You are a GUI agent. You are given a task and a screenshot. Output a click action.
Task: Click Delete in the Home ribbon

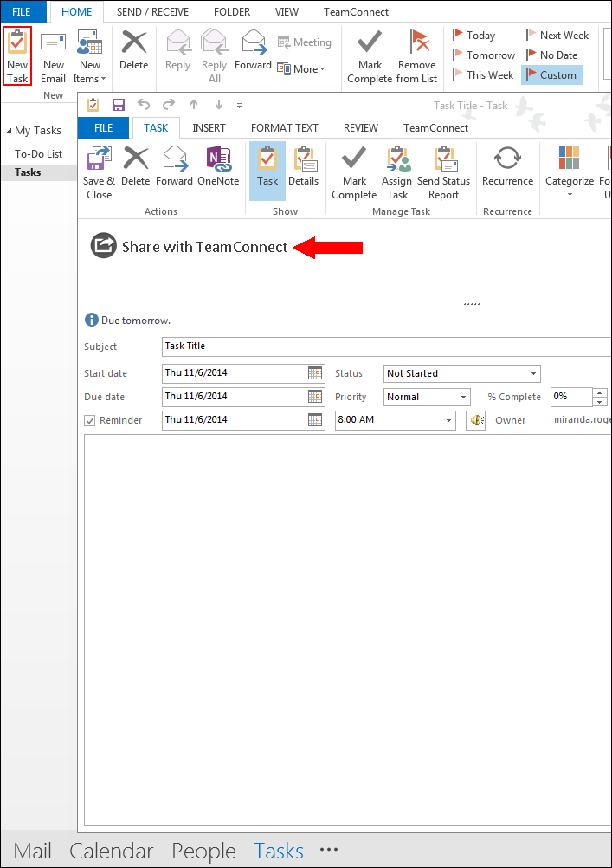(134, 51)
